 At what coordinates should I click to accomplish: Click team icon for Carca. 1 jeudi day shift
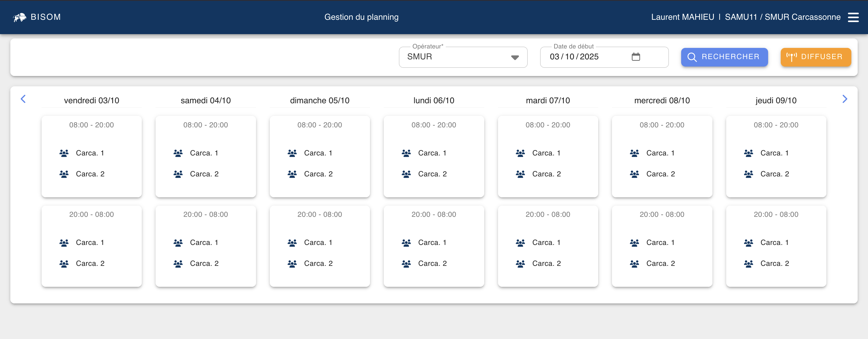click(x=748, y=153)
